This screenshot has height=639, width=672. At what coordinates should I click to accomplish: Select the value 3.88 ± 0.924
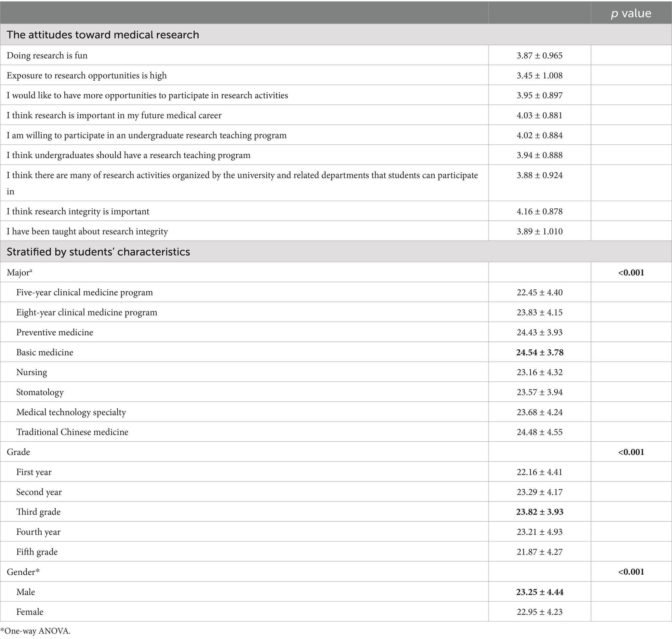point(539,175)
